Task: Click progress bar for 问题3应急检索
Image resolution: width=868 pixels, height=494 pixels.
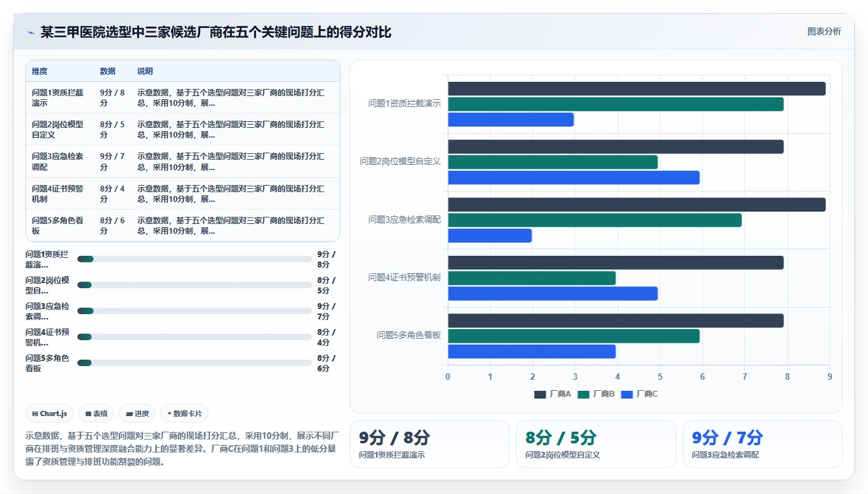Action: pyautogui.click(x=194, y=311)
